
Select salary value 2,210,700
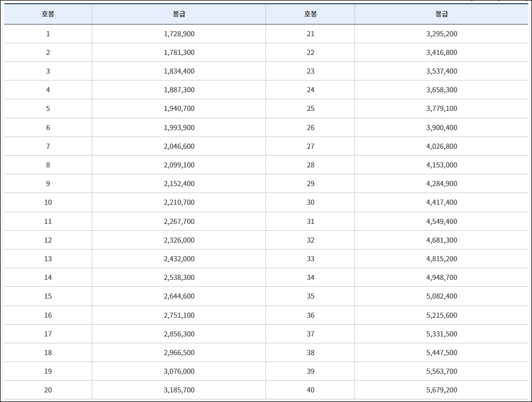pos(179,203)
